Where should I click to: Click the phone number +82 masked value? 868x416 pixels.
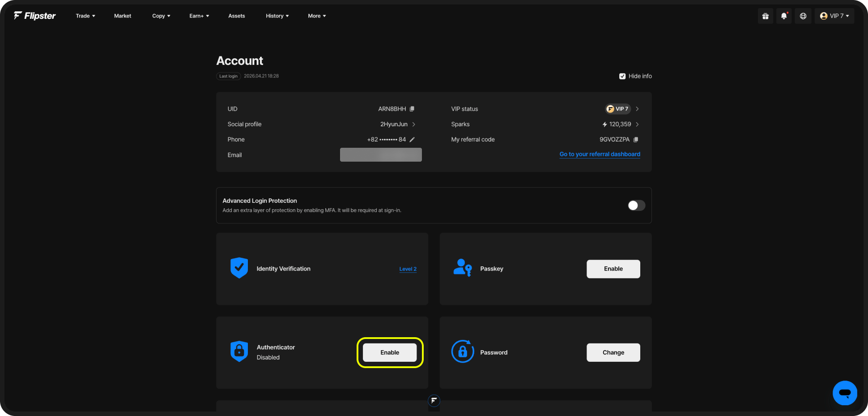click(x=387, y=139)
